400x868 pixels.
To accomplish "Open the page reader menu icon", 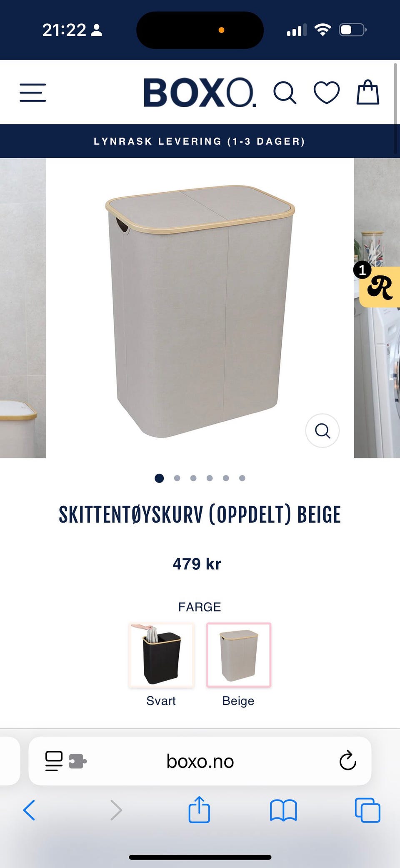I will [54, 761].
